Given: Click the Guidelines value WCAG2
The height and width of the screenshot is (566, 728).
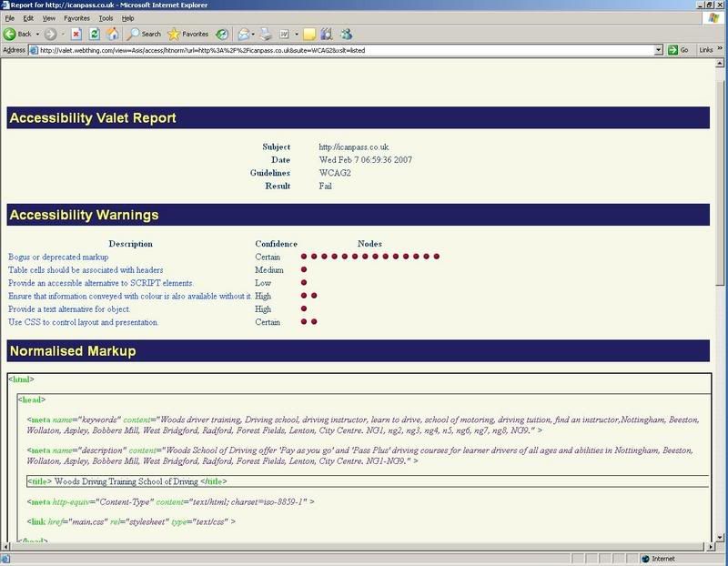Looking at the screenshot, I should point(335,173).
